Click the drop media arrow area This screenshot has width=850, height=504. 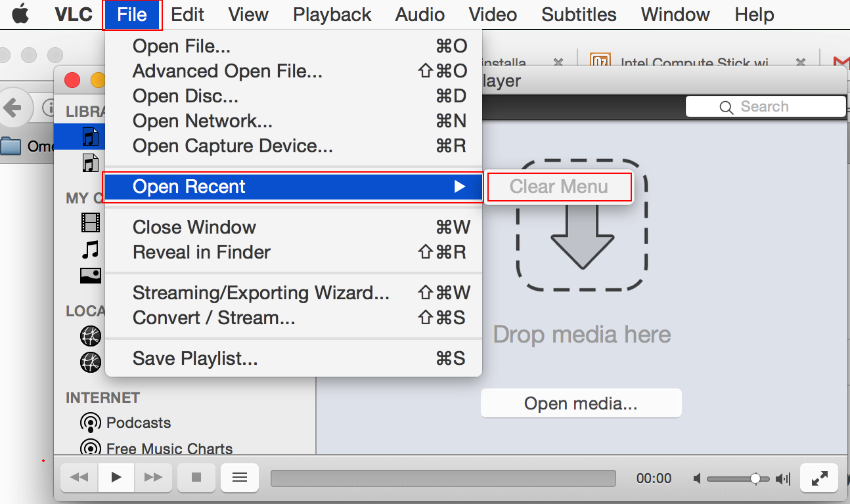coord(581,224)
